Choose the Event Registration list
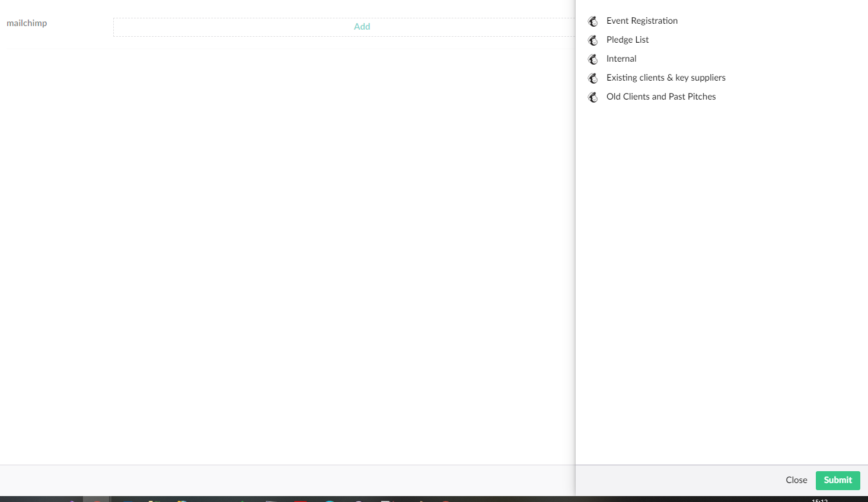 [x=642, y=21]
